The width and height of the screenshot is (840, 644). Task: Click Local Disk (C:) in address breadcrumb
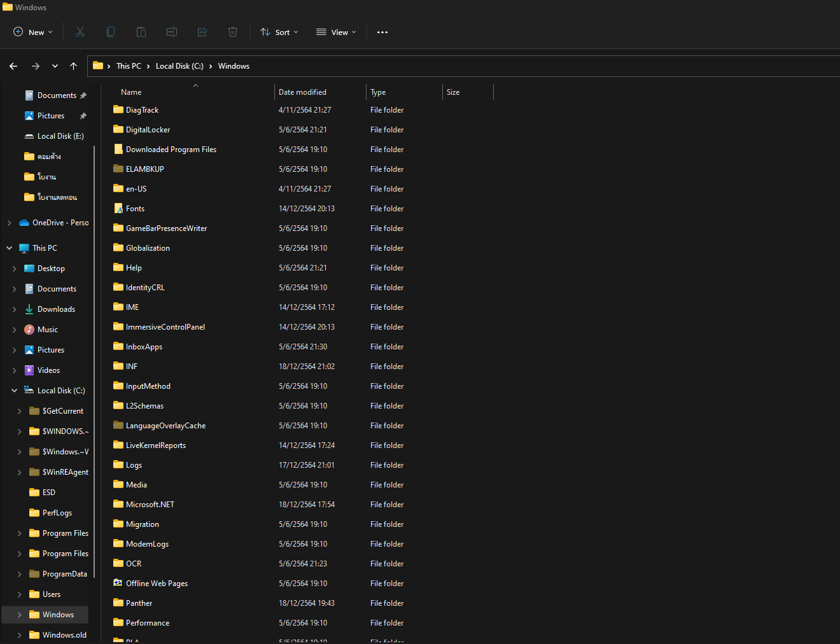click(179, 66)
